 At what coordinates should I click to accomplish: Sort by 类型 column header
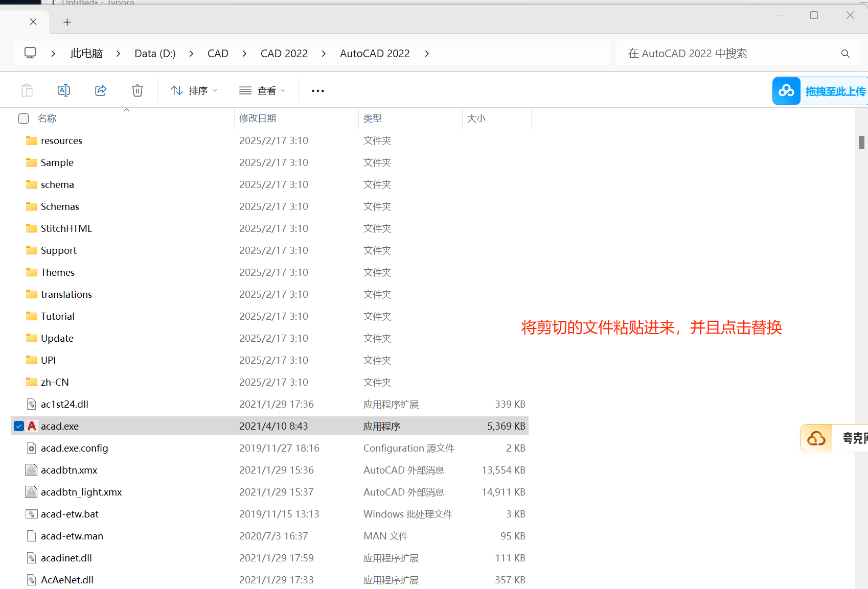point(373,119)
